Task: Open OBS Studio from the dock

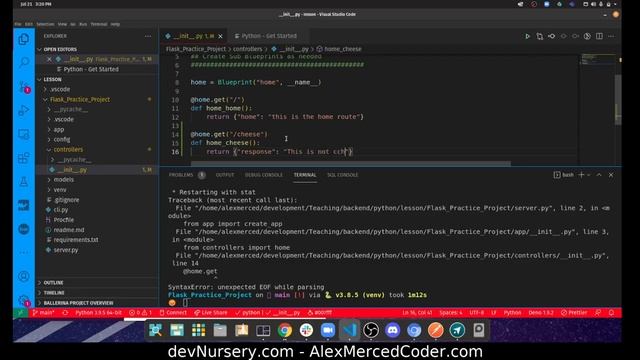Action: tap(371, 330)
